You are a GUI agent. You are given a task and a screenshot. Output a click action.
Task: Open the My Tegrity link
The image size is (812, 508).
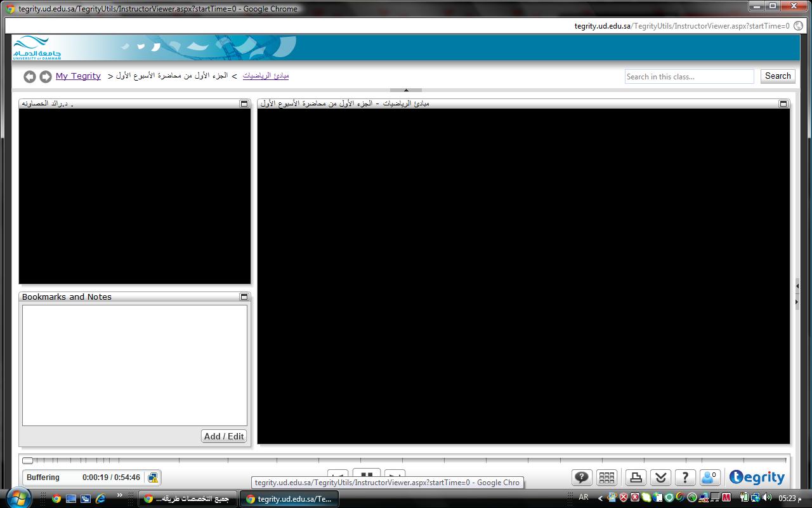(x=78, y=76)
